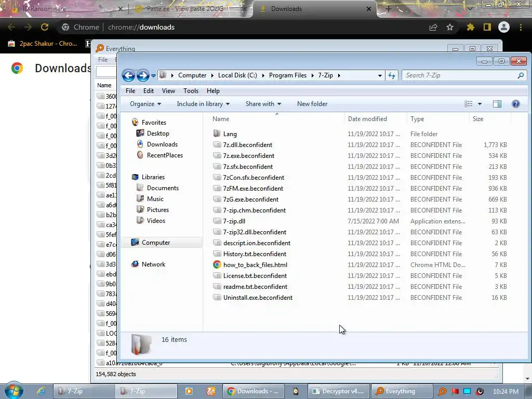The image size is (532, 399).
Task: Bookmark page with Chrome star icon
Action: (x=450, y=27)
